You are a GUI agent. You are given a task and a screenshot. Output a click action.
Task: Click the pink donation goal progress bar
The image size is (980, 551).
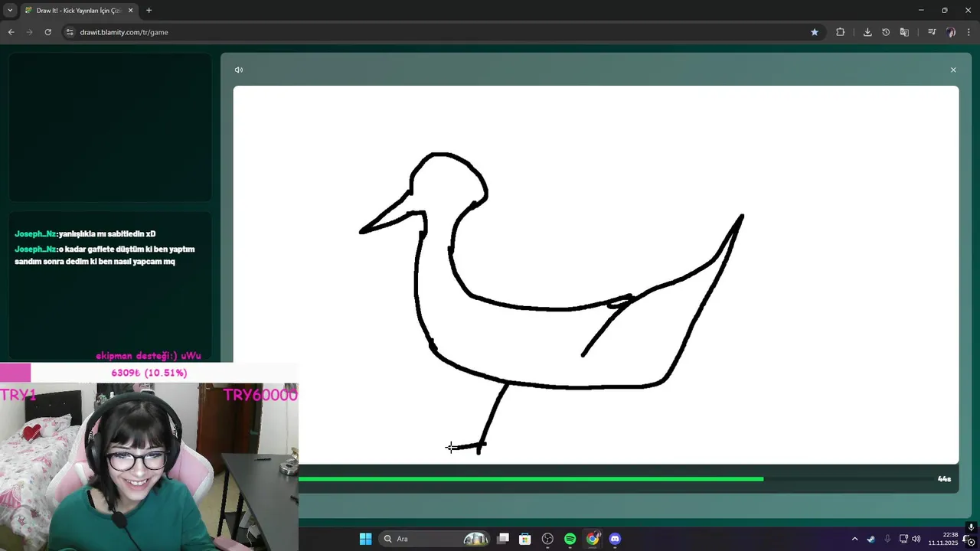[x=15, y=373]
